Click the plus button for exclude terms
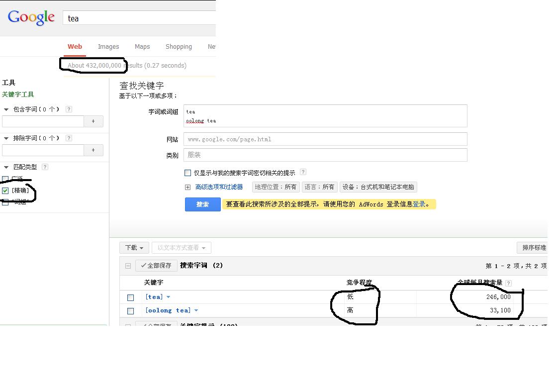Viewport: 558px width, 392px height. [93, 150]
